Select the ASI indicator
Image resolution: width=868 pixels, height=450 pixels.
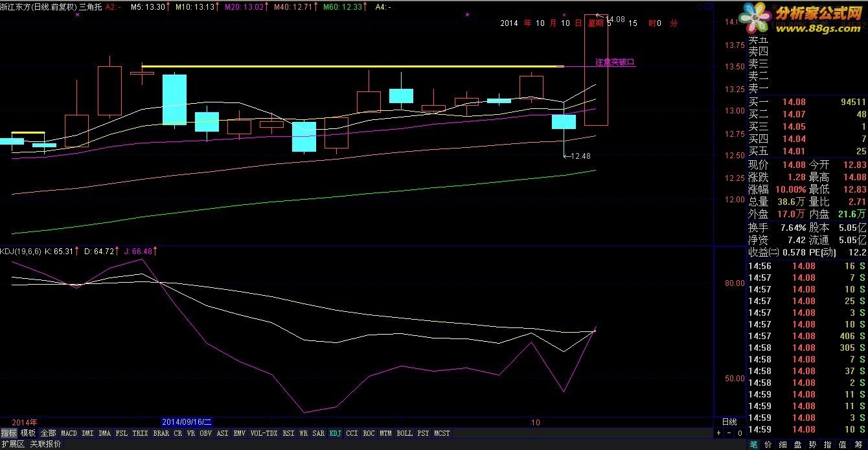click(222, 433)
